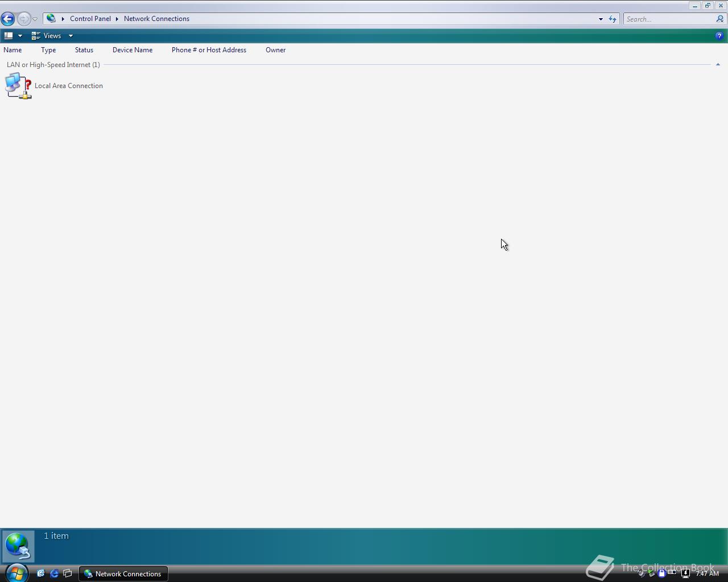This screenshot has width=728, height=582.
Task: Go back with the blue Back arrow
Action: 8,19
